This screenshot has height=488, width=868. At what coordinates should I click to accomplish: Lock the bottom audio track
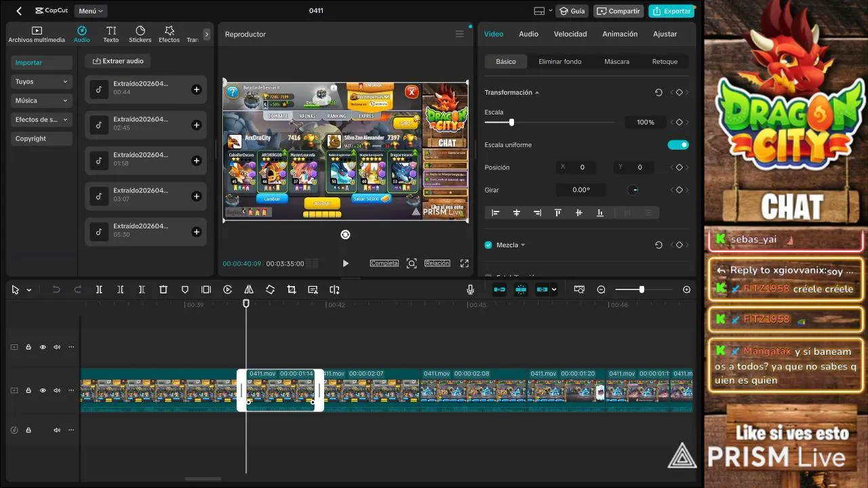28,430
